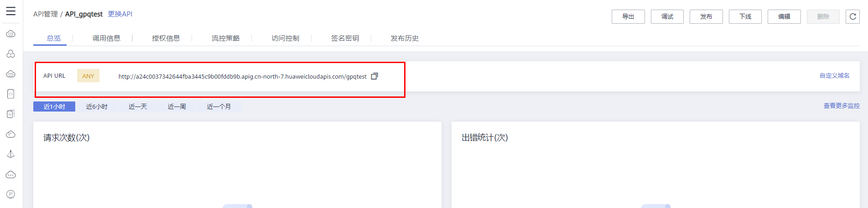This screenshot has width=868, height=208.
Task: Click the cloud with ellipsis sidebar icon
Action: click(10, 175)
